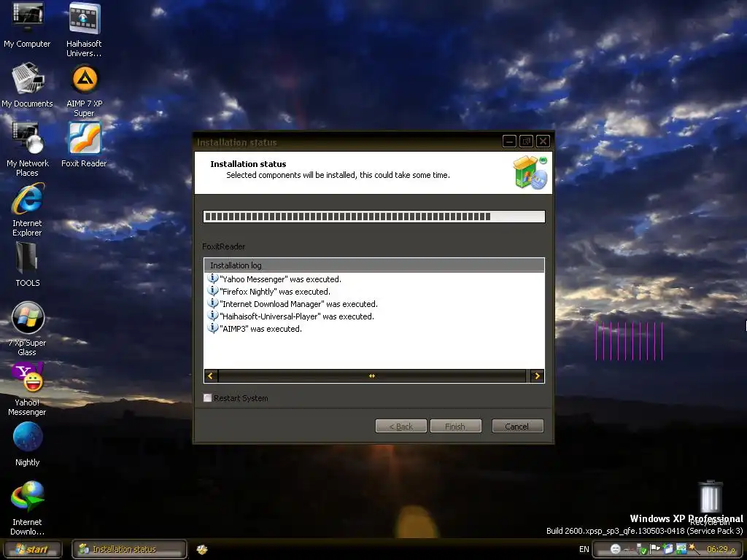The image size is (747, 560).
Task: Open Haihaisoft Universal Player desktop icon
Action: click(x=84, y=29)
